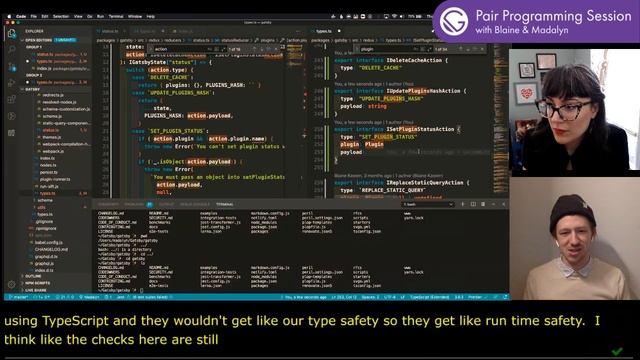This screenshot has width=640, height=360.
Task: Expand the schema folder in explorer
Action: pyautogui.click(x=45, y=200)
